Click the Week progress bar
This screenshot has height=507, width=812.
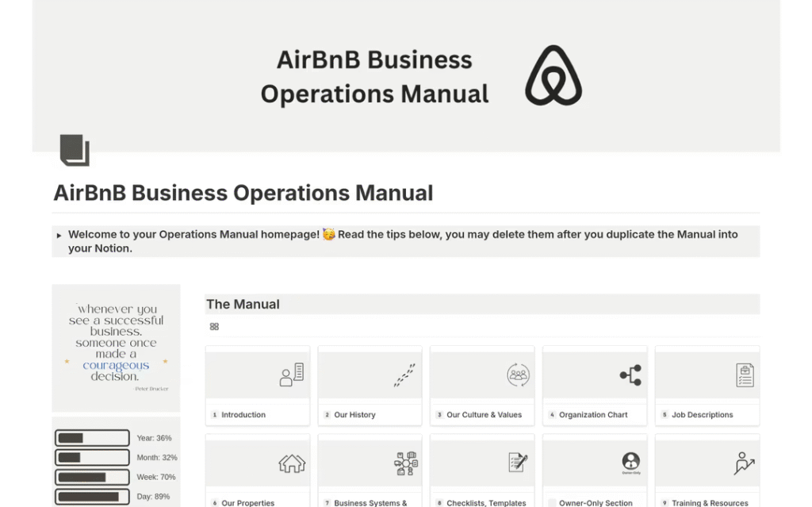click(92, 477)
